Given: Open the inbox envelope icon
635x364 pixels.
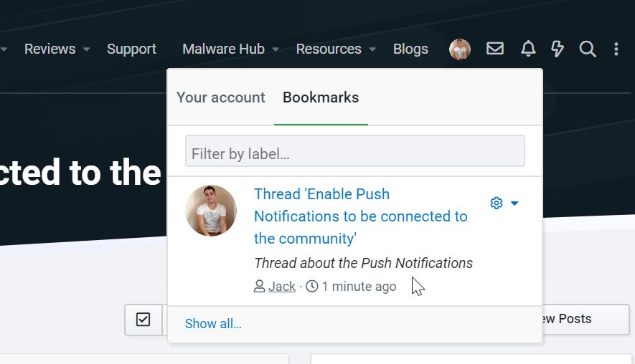Looking at the screenshot, I should (495, 49).
